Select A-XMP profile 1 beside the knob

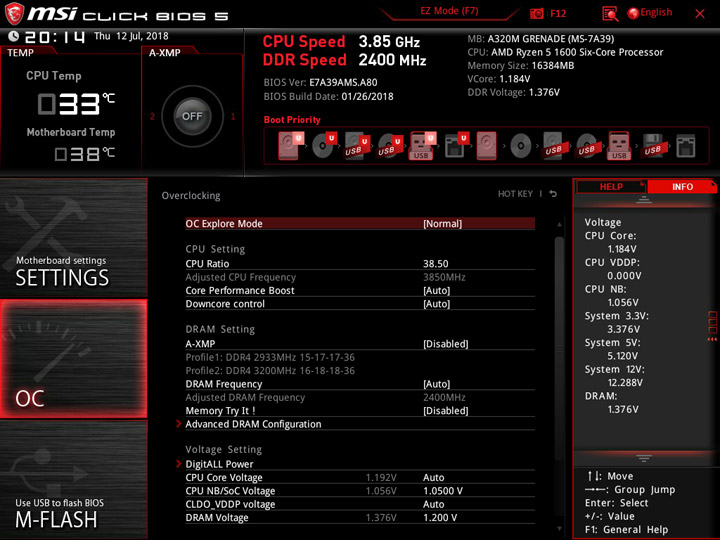[x=233, y=117]
